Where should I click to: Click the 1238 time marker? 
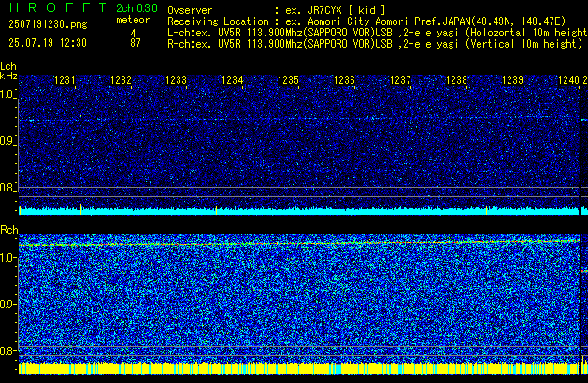[456, 80]
